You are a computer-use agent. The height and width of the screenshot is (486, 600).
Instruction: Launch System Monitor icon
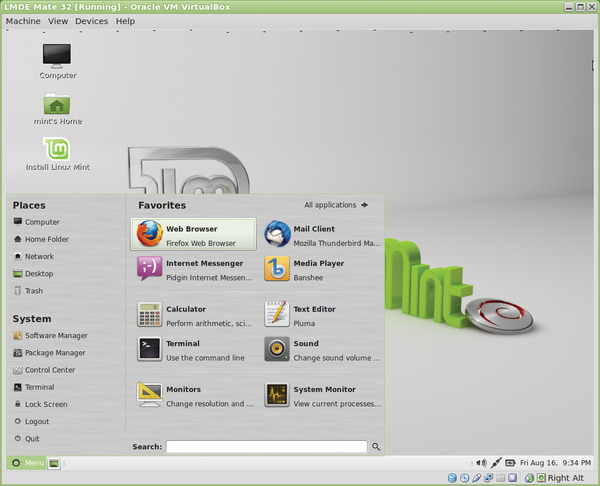(277, 395)
